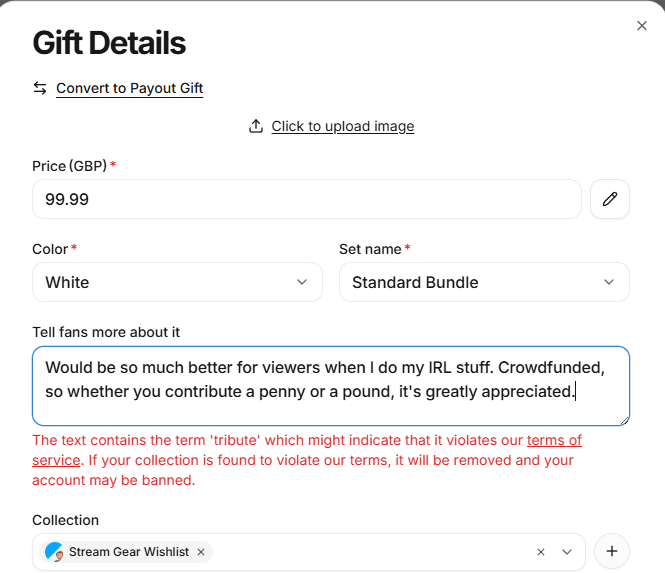Click the swap arrows icon beside Convert
Image resolution: width=665 pixels, height=573 pixels.
(x=40, y=88)
